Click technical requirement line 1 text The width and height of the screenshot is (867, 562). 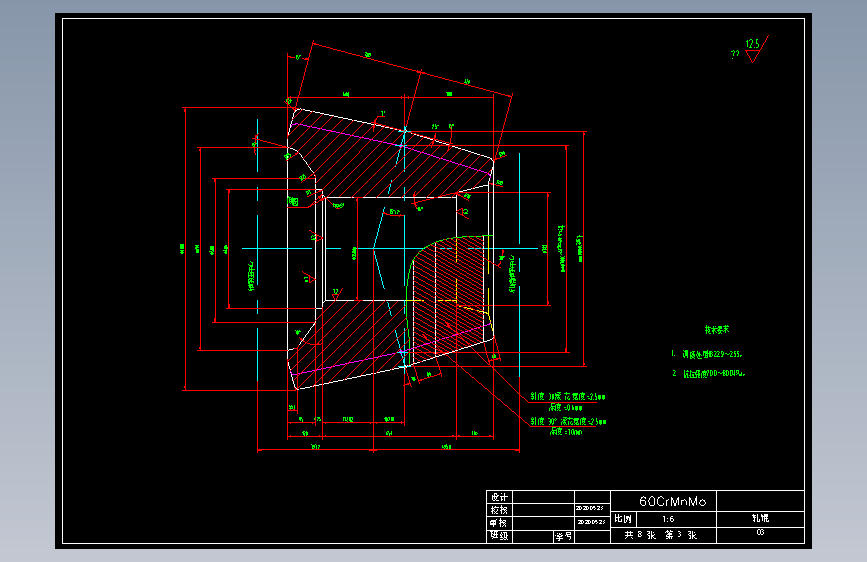(x=707, y=354)
